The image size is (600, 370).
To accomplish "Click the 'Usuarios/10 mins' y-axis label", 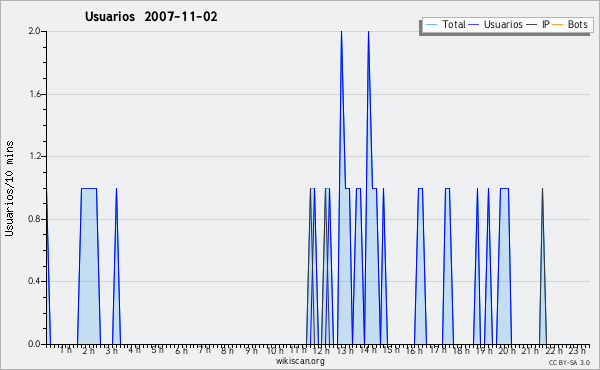I will coord(9,189).
